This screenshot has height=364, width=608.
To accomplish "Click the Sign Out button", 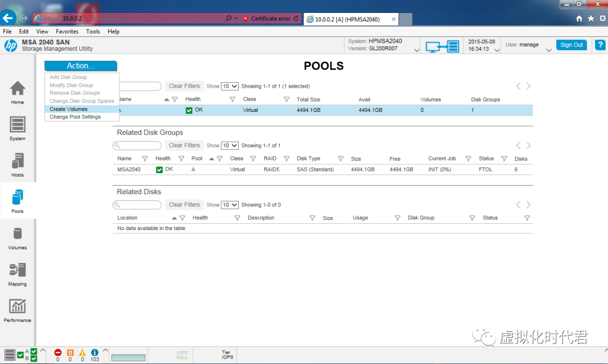I will (x=571, y=45).
